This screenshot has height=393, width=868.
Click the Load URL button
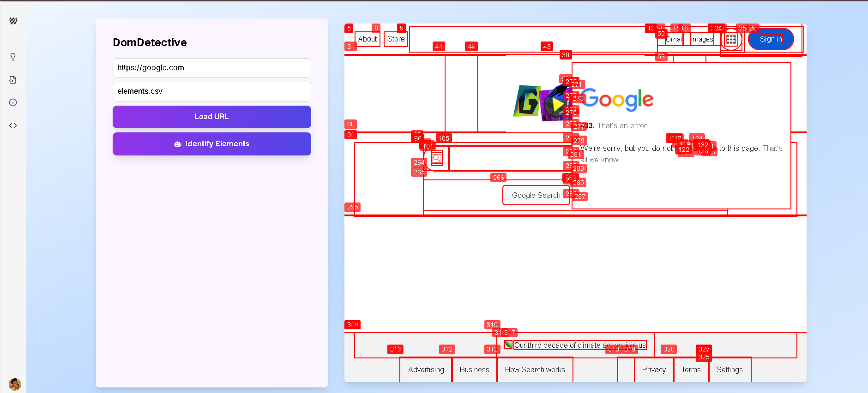[212, 117]
